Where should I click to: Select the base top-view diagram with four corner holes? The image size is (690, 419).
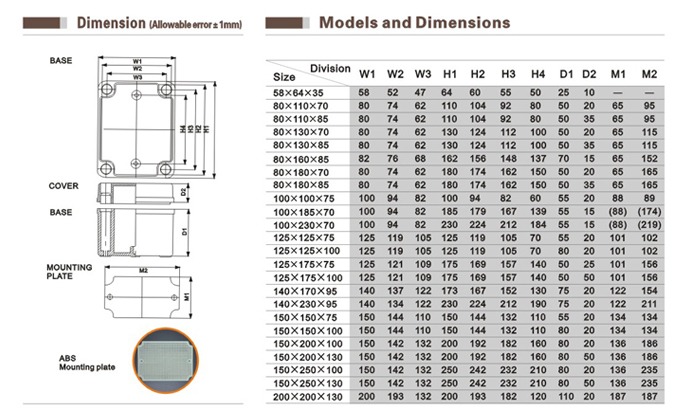[x=137, y=126]
